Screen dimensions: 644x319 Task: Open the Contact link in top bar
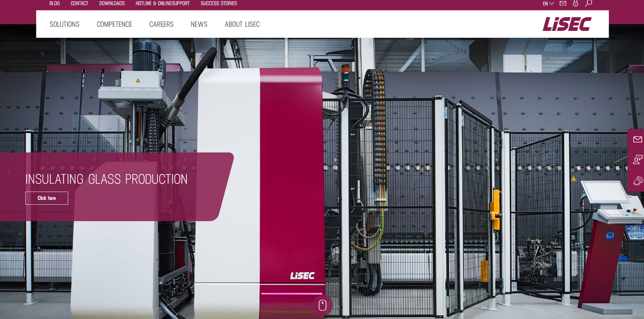click(x=79, y=3)
